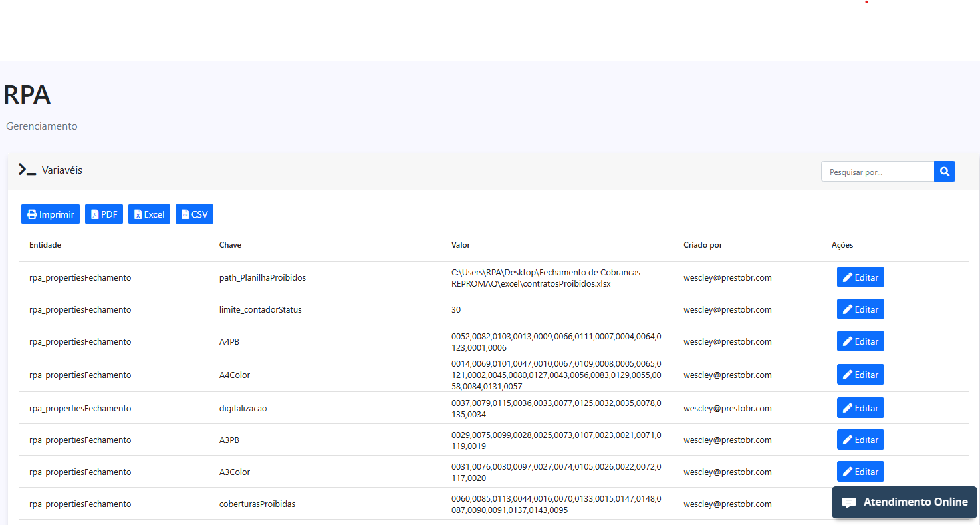Edit the path_PlanilhaProibidos variable
Image resolution: width=980 pixels, height=525 pixels.
pyautogui.click(x=860, y=277)
